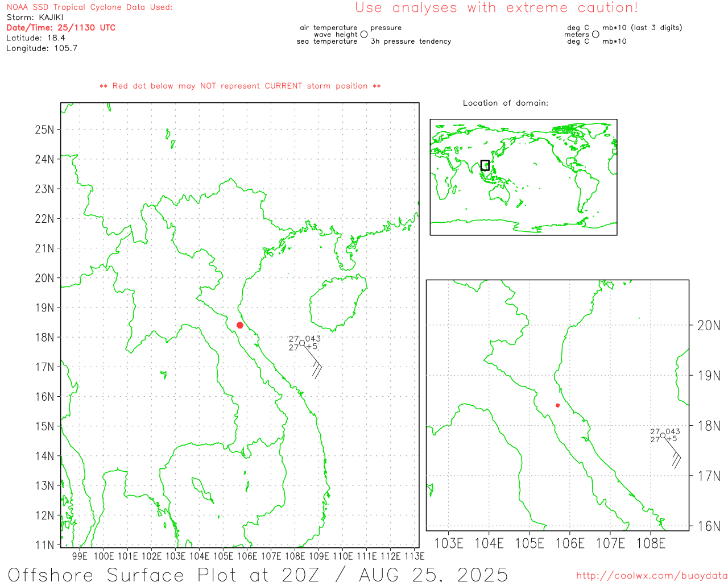Click the 113E longitude label
The image size is (728, 582).
414,556
